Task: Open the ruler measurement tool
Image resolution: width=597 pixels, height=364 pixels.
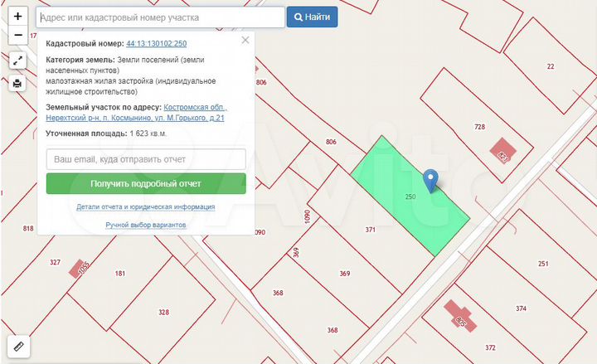Action: 18,346
